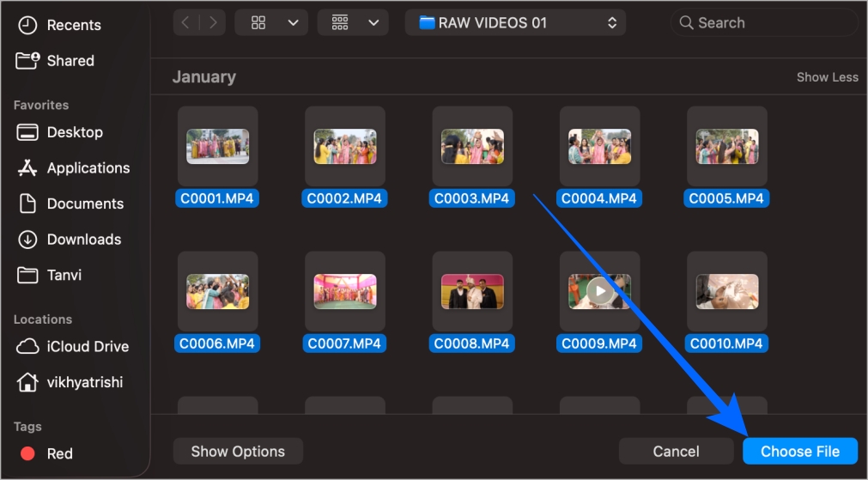Open Applications in Favorites
Image resolution: width=868 pixels, height=480 pixels.
74,167
